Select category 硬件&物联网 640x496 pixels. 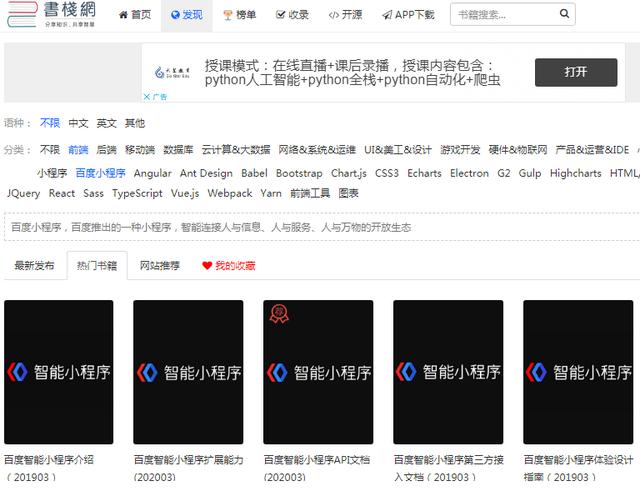pyautogui.click(x=518, y=150)
